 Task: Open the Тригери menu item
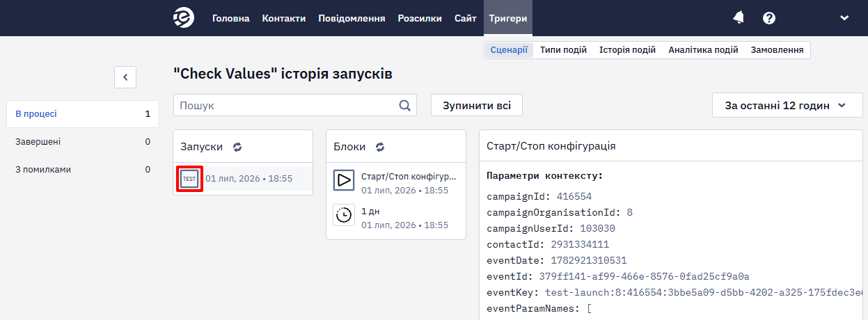coord(508,18)
